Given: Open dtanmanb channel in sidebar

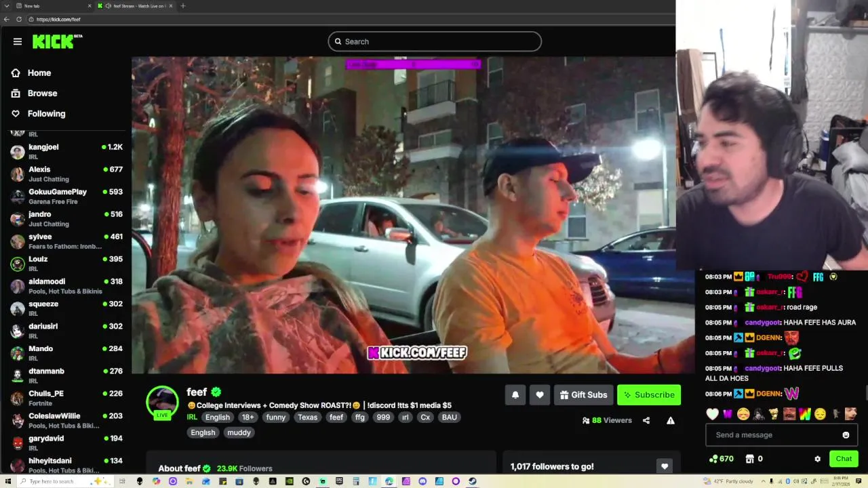Looking at the screenshot, I should coord(66,375).
